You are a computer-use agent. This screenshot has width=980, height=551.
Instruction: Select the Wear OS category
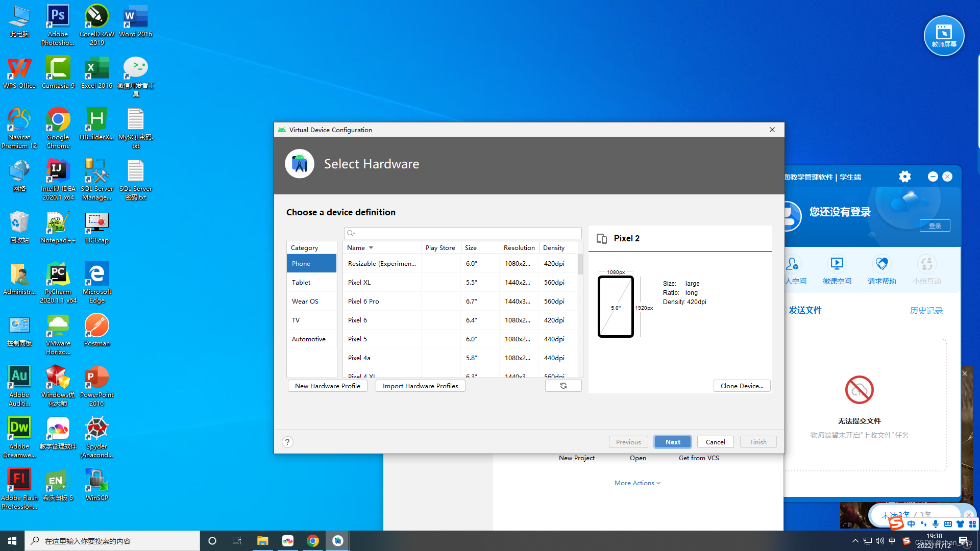(x=305, y=301)
